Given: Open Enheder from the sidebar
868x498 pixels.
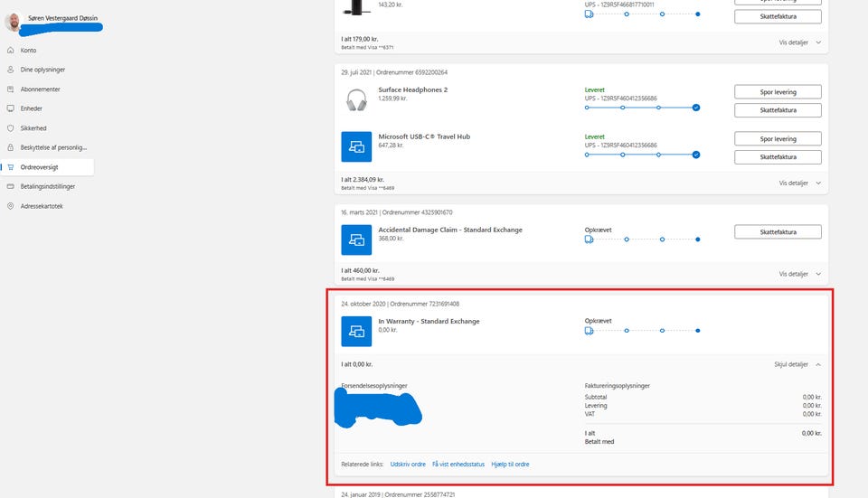Looking at the screenshot, I should (31, 108).
